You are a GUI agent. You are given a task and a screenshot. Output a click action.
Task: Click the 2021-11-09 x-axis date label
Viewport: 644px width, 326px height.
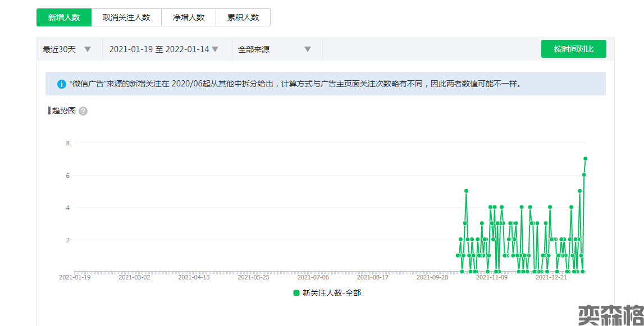[x=491, y=277]
